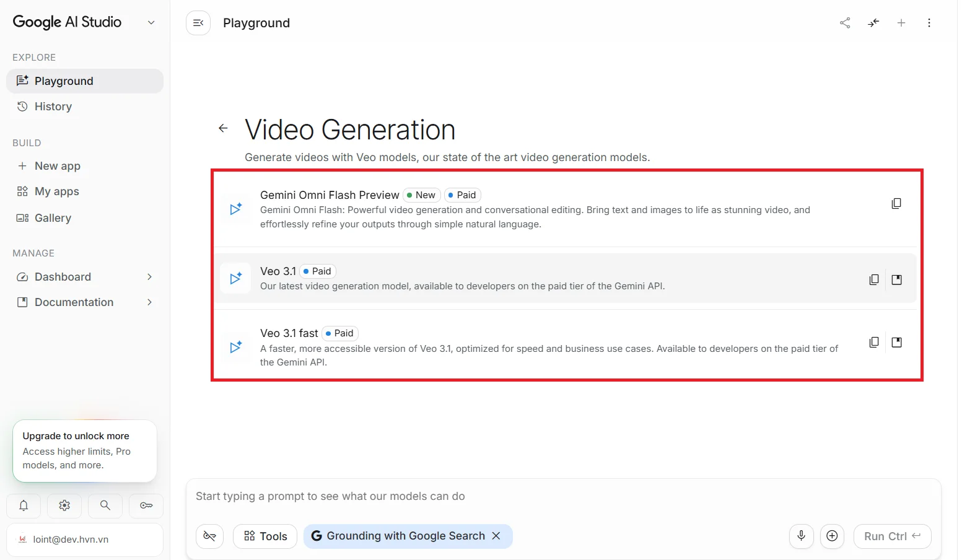Viewport: 962px width, 560px height.
Task: Open the Gallery from the sidebar
Action: (x=85, y=218)
